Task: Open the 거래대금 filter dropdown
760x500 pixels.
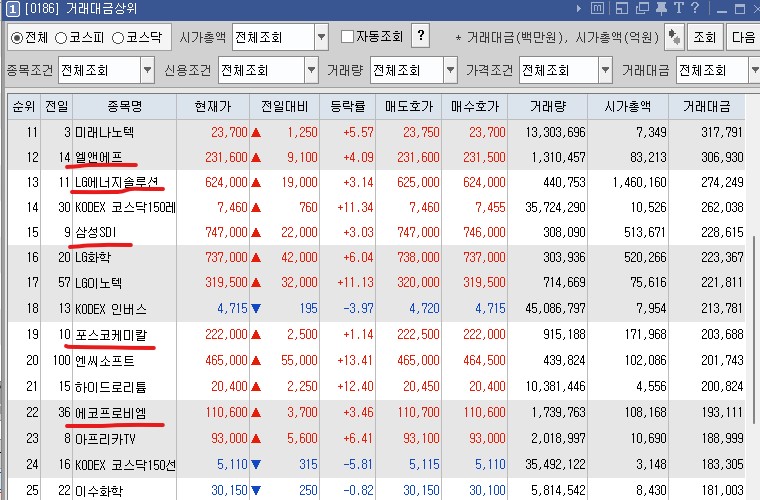Action: pos(754,71)
